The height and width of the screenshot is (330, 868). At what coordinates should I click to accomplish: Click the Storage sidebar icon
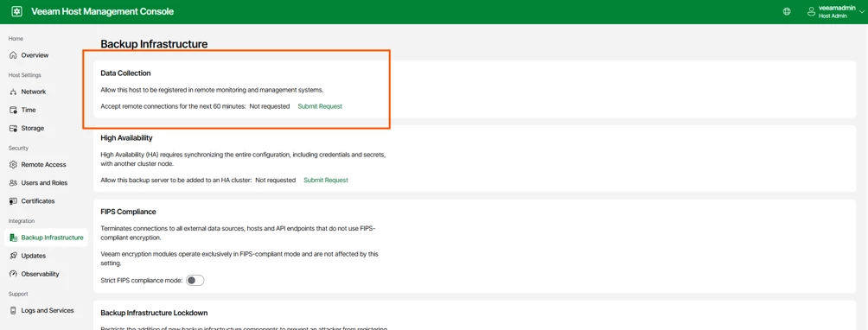(13, 128)
